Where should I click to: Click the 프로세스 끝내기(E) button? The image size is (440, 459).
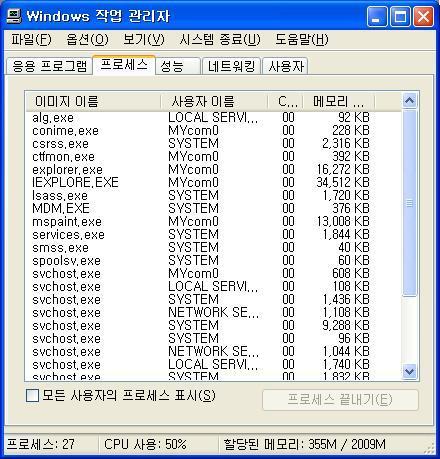(340, 400)
